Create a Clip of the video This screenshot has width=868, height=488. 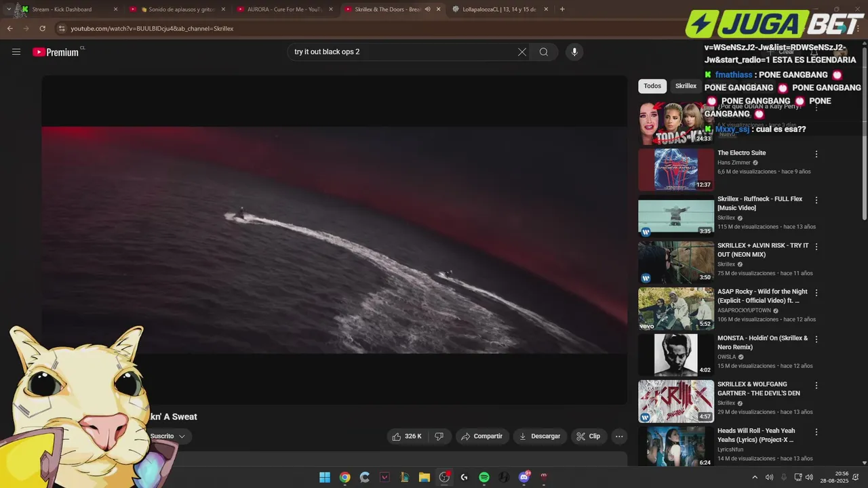[x=589, y=436]
